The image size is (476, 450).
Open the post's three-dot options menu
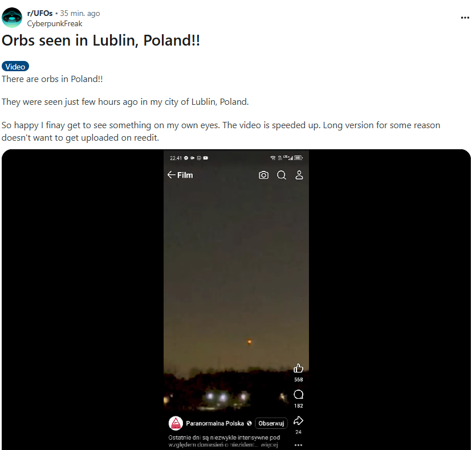tap(465, 18)
